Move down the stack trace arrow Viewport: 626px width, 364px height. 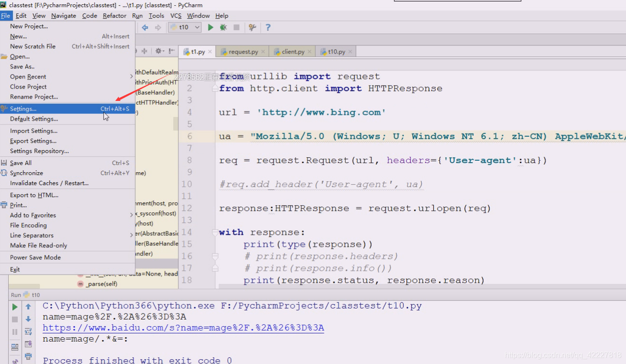28,320
